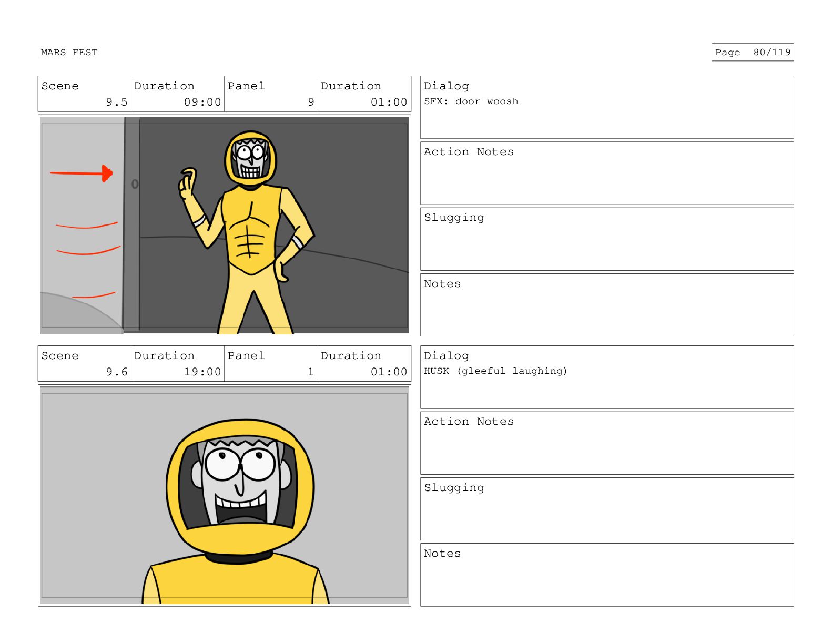Click the Action Notes box for scene 9.5
This screenshot has height=644, width=832.
click(607, 173)
